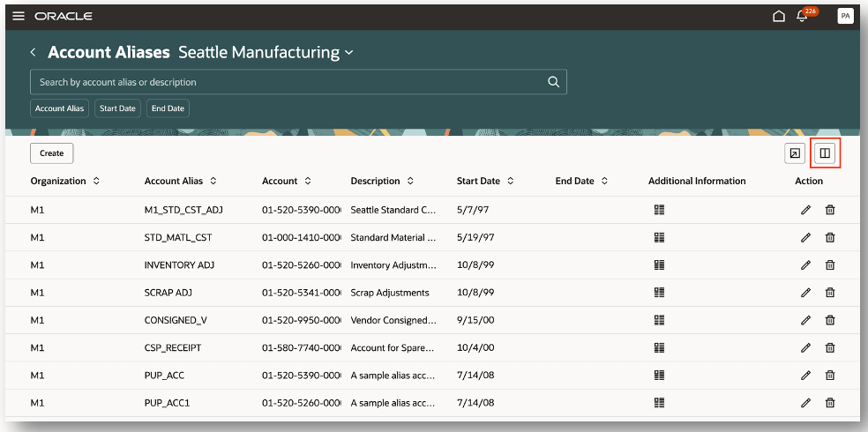The height and width of the screenshot is (432, 868).
Task: Select the Start Date filter chip
Action: pos(117,108)
